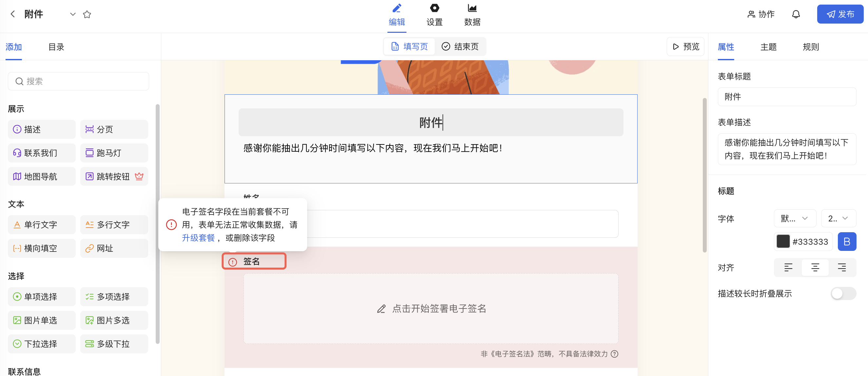Select the 属性 tab
Image resolution: width=868 pixels, height=376 pixels.
pos(726,47)
